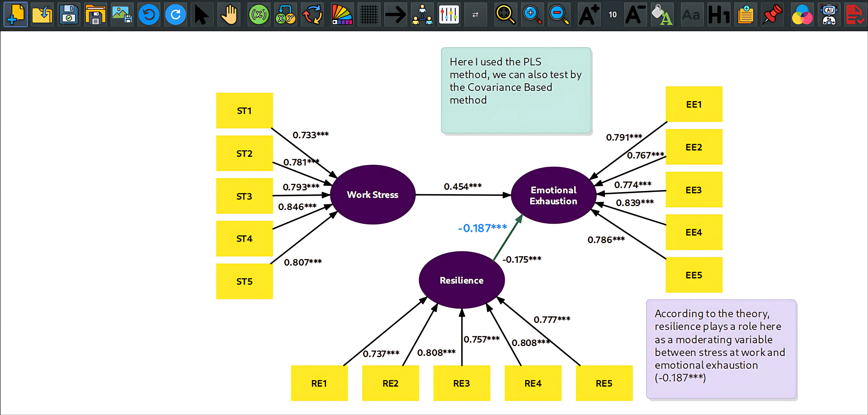Select the black arrow path drawing tool
The image size is (868, 415).
(x=395, y=14)
